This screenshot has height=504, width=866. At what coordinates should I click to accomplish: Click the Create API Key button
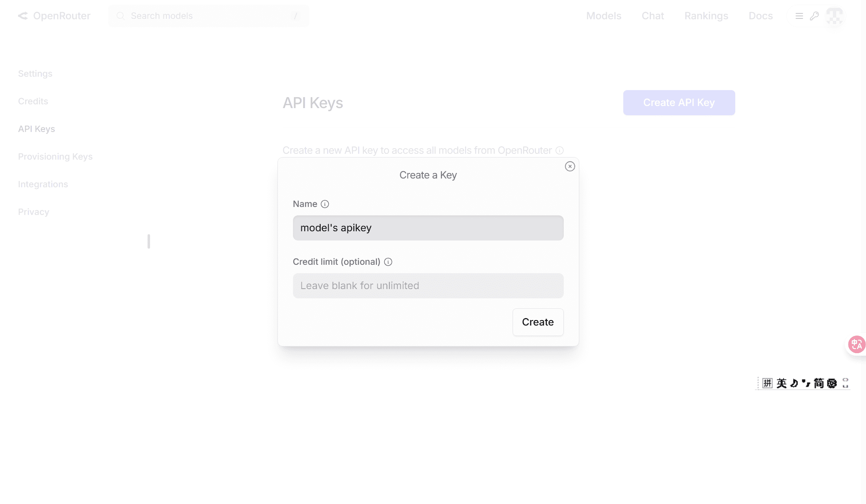pyautogui.click(x=679, y=103)
